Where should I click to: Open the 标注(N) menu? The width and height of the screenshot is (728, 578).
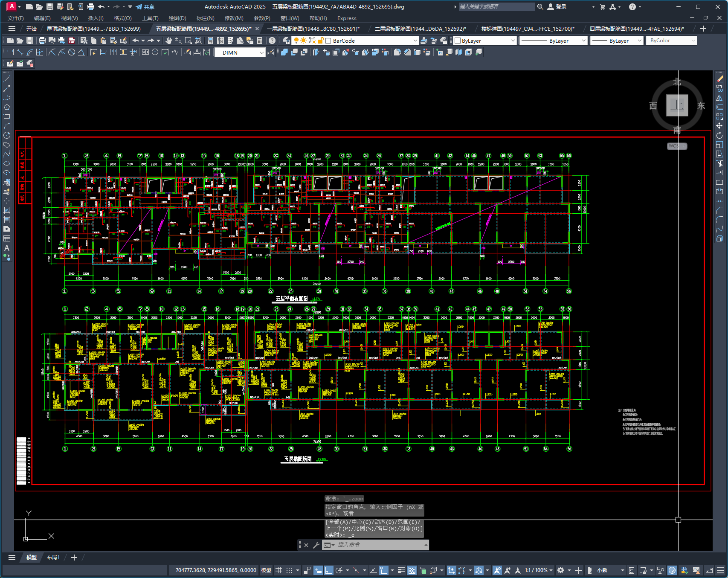[x=205, y=18]
